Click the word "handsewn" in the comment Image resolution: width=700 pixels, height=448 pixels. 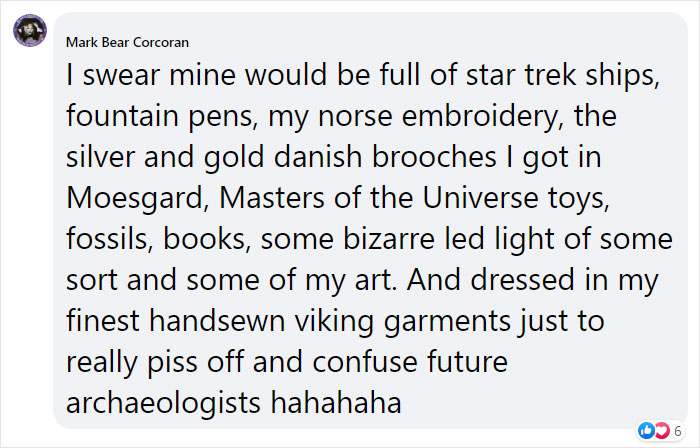[217, 321]
